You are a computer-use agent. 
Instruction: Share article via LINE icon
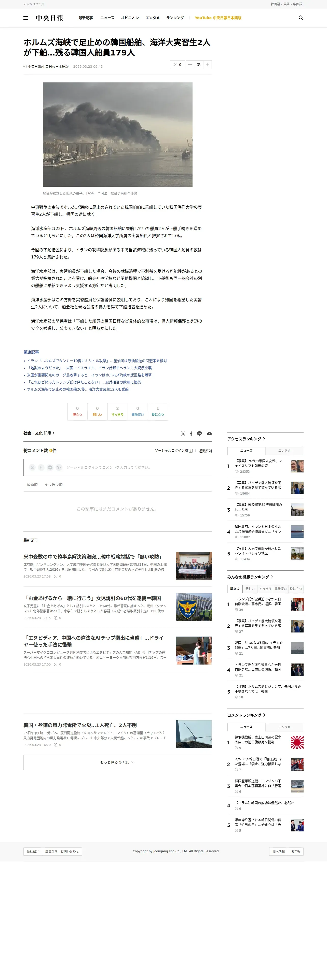(199, 433)
